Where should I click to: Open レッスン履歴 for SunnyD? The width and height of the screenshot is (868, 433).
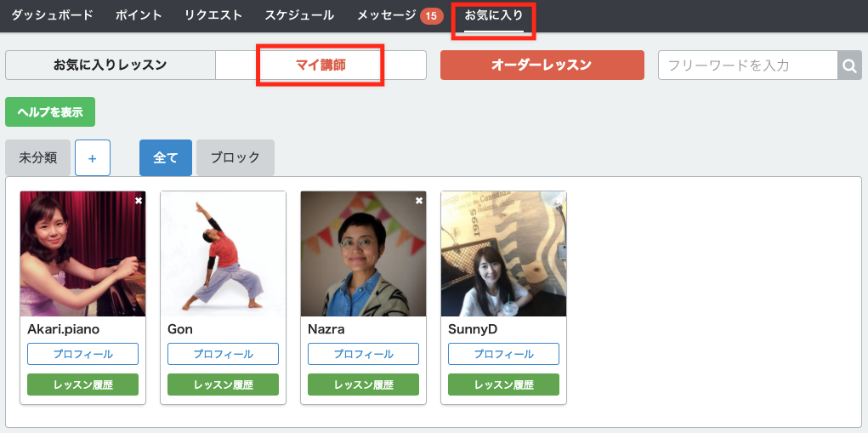[504, 385]
